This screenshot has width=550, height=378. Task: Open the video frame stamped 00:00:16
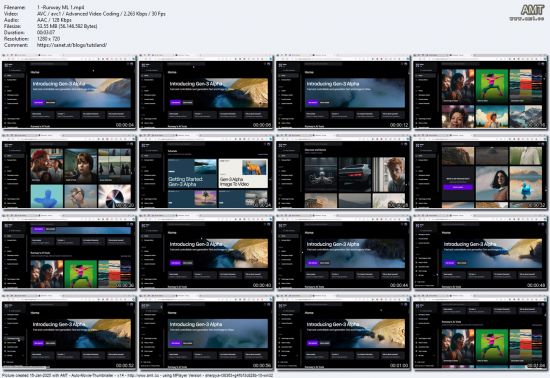coord(480,92)
